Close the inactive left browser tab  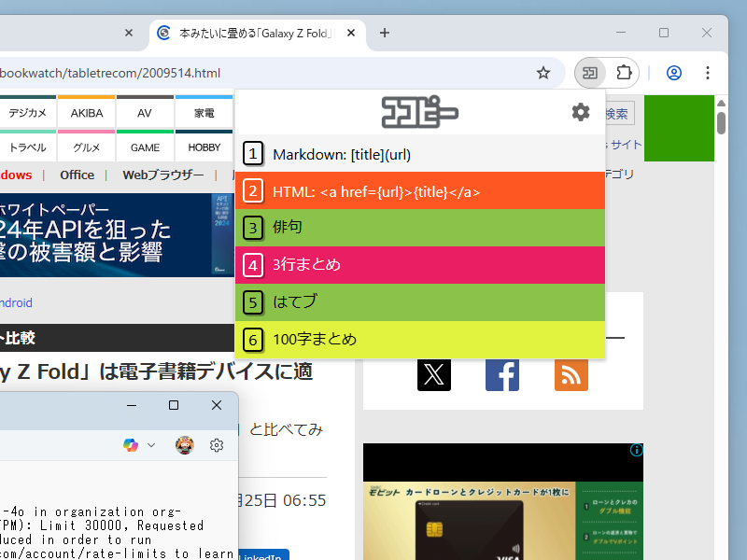point(129,33)
